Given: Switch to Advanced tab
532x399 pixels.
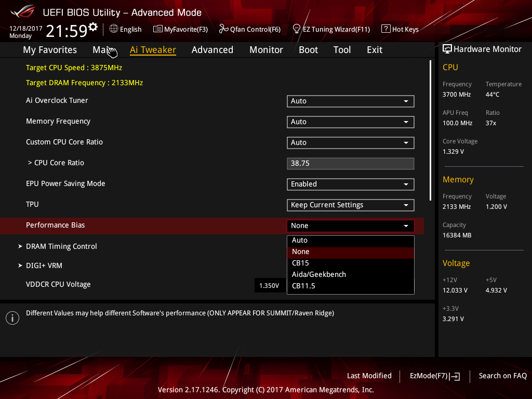Looking at the screenshot, I should click(x=212, y=50).
